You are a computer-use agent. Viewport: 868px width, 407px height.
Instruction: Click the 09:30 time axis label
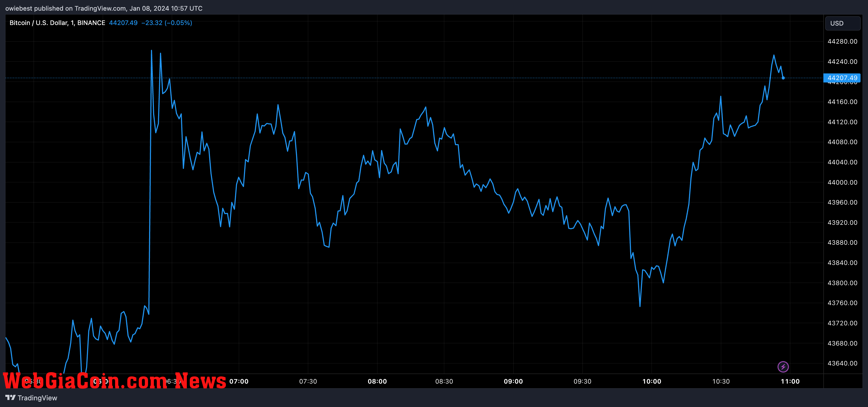(583, 381)
